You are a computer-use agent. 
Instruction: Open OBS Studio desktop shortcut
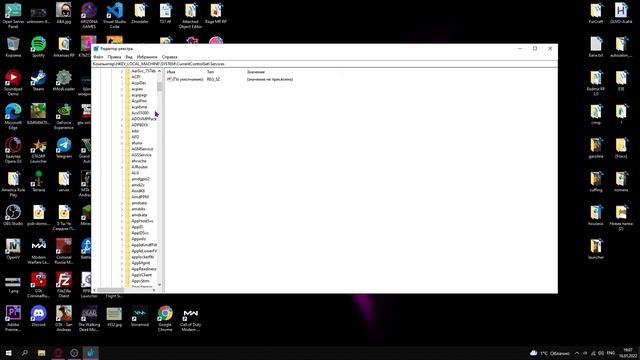tap(13, 215)
